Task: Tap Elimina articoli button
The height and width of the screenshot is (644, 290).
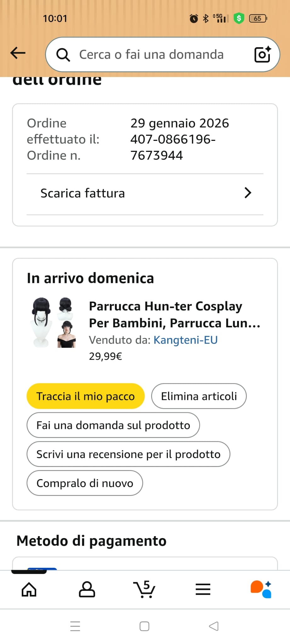Action: (x=199, y=396)
